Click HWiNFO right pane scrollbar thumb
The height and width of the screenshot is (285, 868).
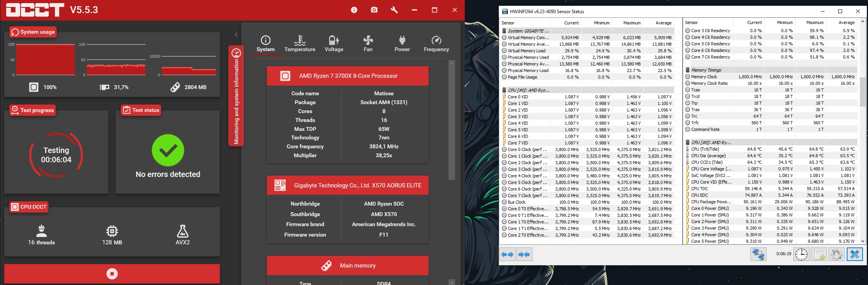pos(863,92)
